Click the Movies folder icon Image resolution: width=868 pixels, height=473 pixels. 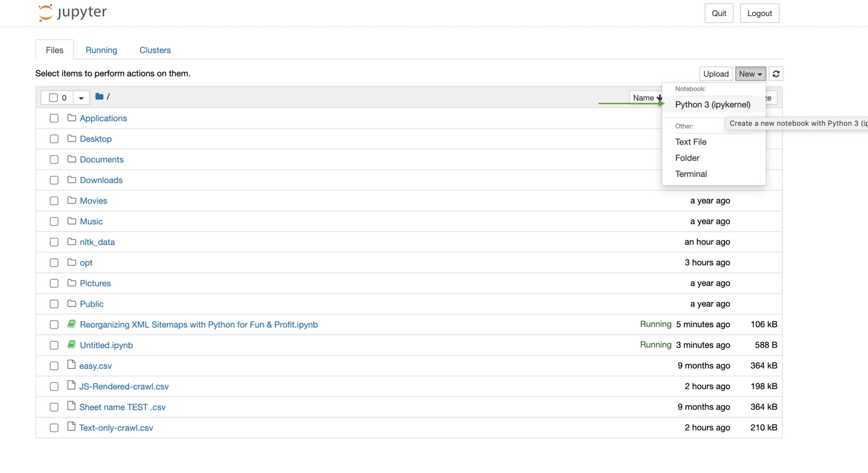click(x=72, y=200)
